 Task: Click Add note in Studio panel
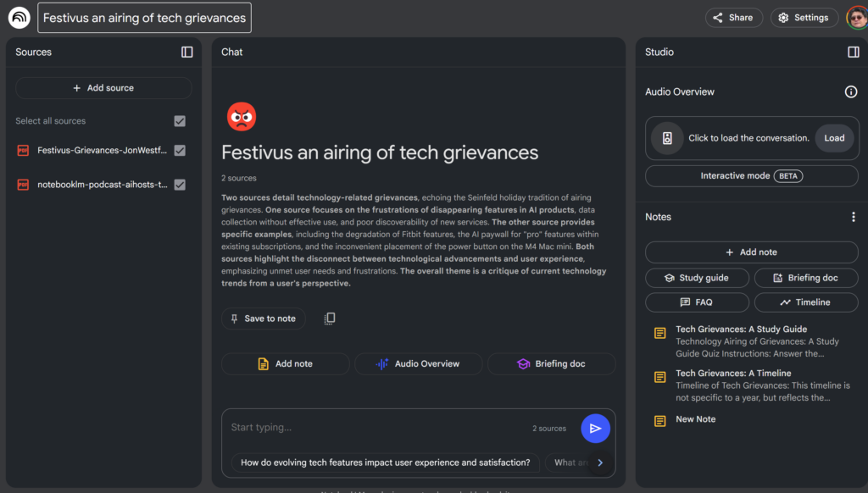[752, 252]
